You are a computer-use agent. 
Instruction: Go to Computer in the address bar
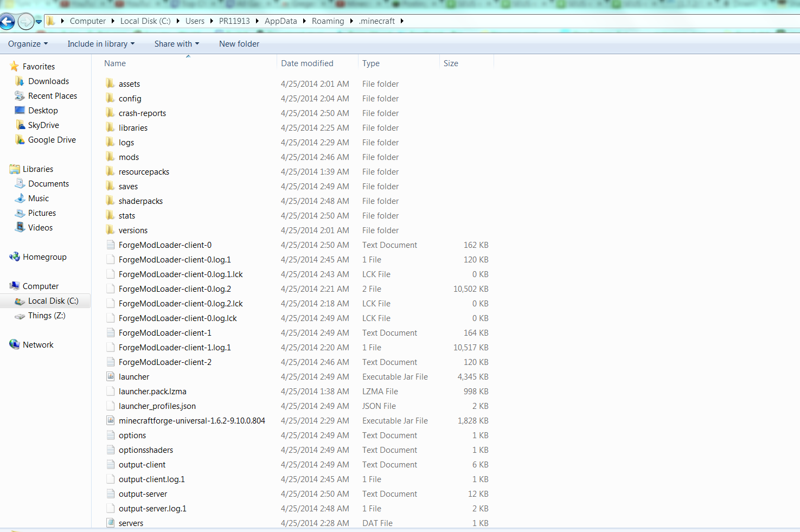click(88, 21)
